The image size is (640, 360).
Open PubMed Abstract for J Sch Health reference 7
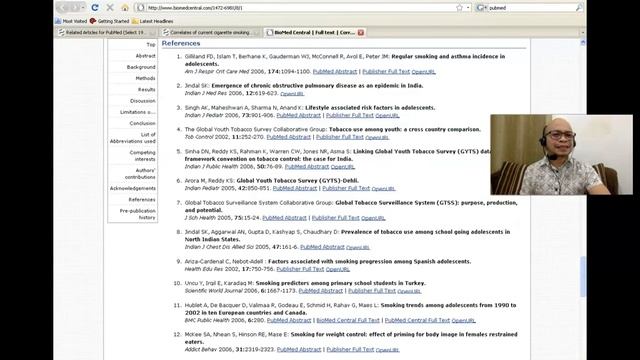[284, 218]
